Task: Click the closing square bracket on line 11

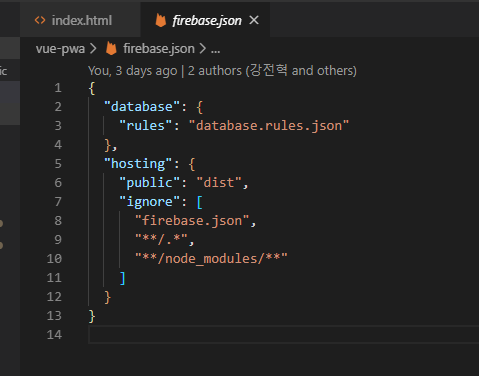Action: (123, 278)
